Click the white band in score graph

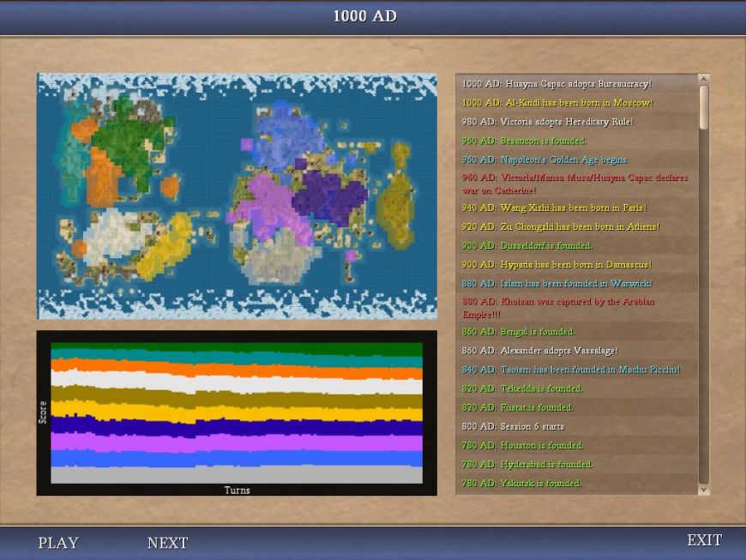click(x=237, y=384)
